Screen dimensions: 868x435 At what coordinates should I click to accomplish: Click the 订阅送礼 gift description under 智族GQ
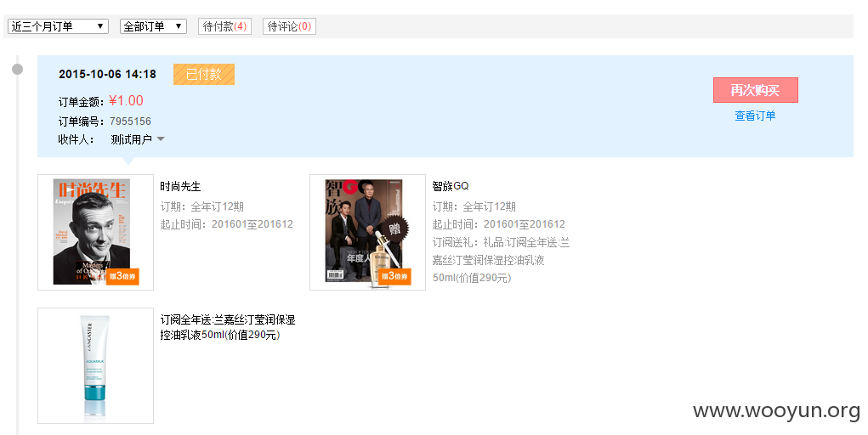point(501,260)
